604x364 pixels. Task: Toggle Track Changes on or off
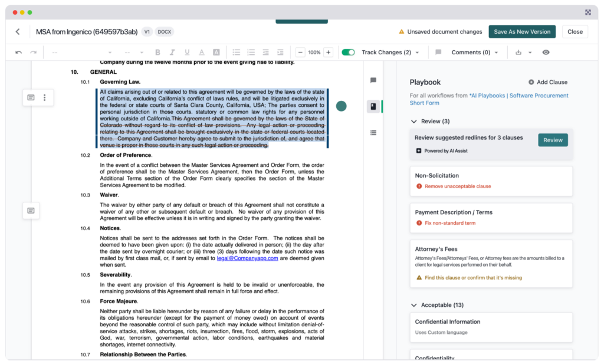coord(349,52)
